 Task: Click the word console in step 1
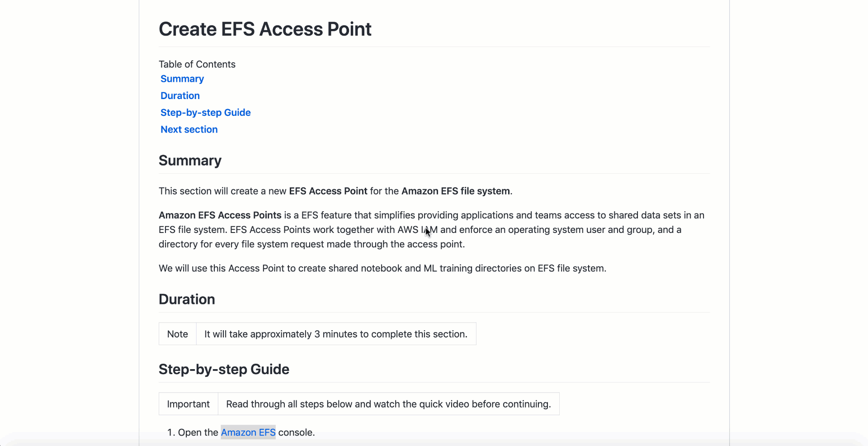tap(295, 432)
